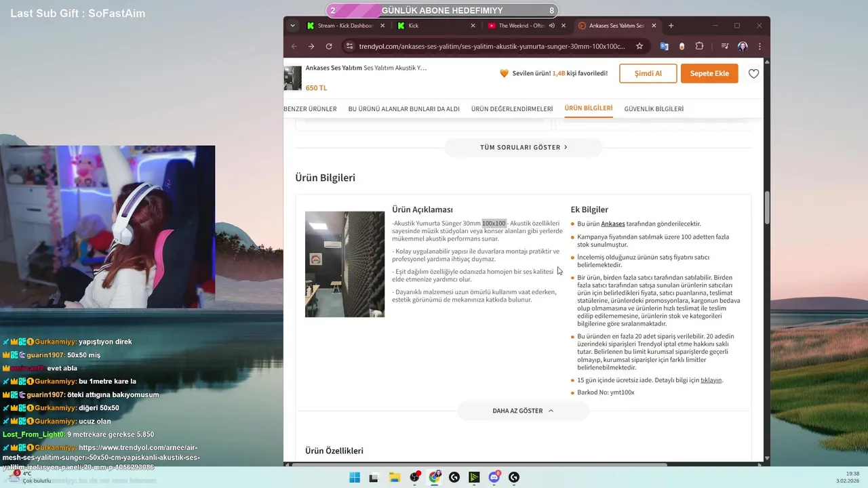Open the media controls toolbar icon
Screen dimensions: 868x488
725,46
